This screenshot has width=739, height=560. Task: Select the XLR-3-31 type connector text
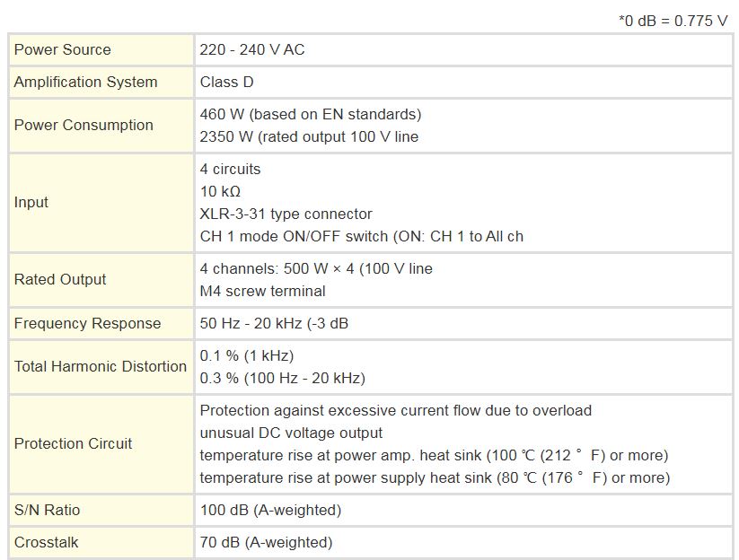tap(286, 214)
